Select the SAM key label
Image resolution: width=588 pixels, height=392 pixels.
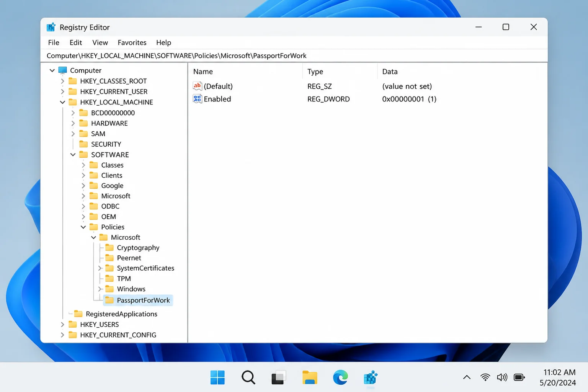point(98,134)
